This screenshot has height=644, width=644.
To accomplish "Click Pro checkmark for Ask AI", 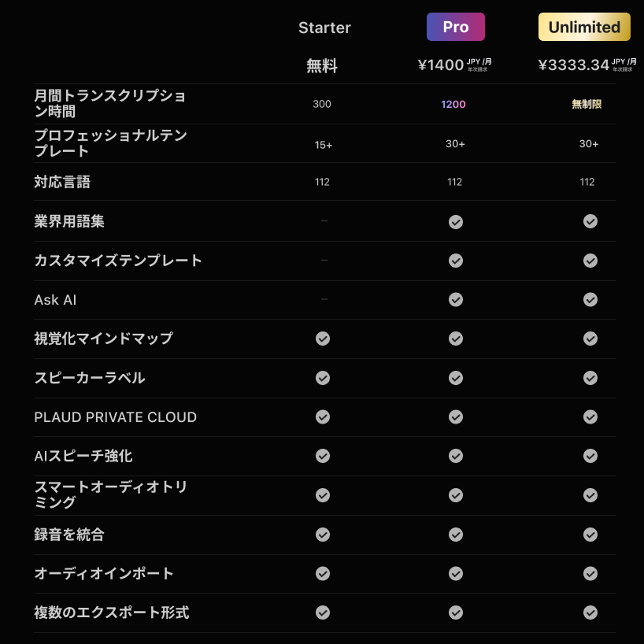I will [x=456, y=299].
